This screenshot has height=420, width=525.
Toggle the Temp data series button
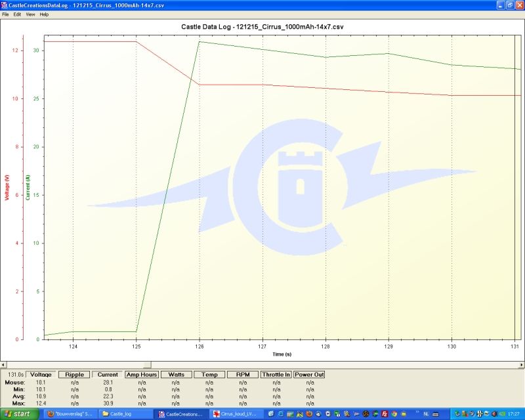[x=209, y=375]
